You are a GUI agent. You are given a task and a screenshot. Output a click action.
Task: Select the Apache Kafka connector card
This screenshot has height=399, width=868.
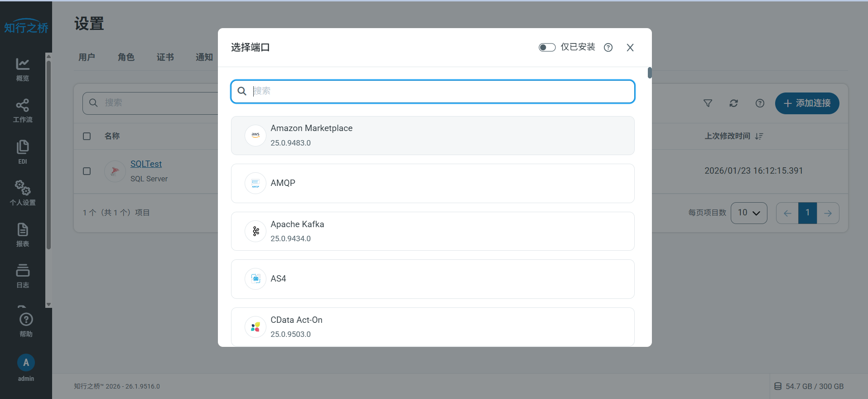tap(433, 231)
